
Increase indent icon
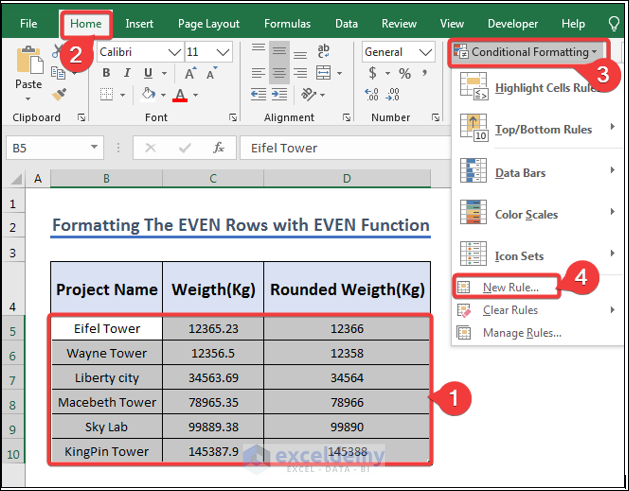pos(279,95)
